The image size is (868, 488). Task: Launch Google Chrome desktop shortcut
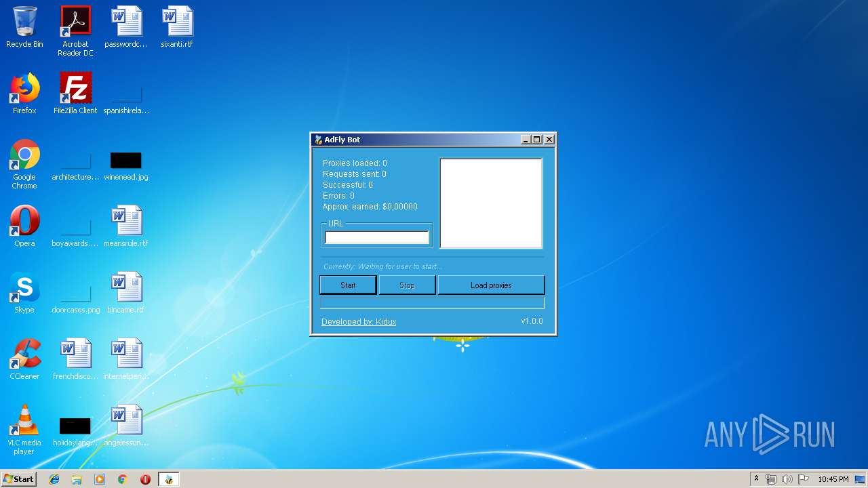point(24,164)
